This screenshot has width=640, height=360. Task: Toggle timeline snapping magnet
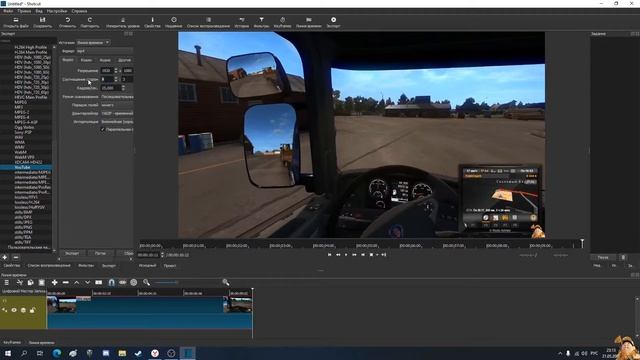pyautogui.click(x=111, y=282)
